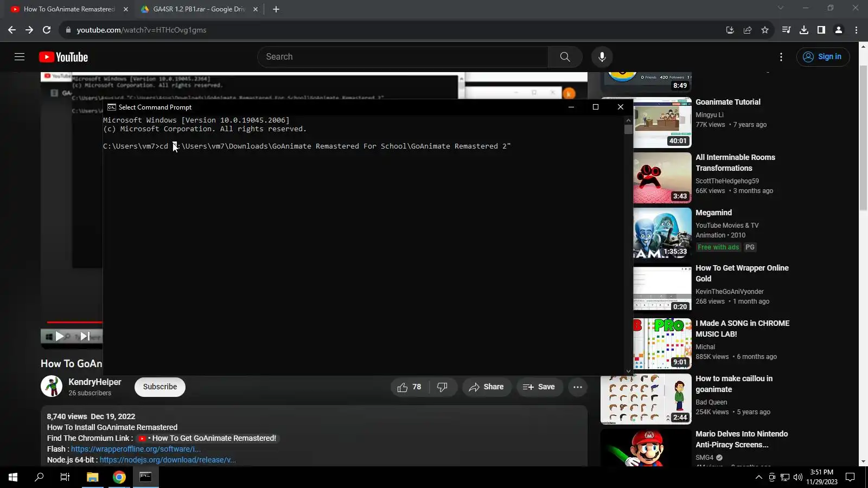
Task: Open Chrome from the taskbar
Action: (x=119, y=477)
